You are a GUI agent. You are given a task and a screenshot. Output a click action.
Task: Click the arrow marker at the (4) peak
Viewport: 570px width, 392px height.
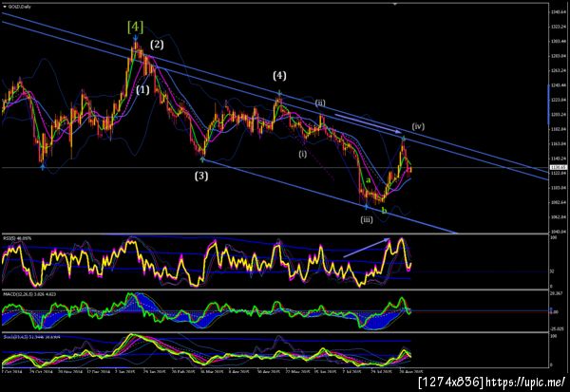[279, 93]
